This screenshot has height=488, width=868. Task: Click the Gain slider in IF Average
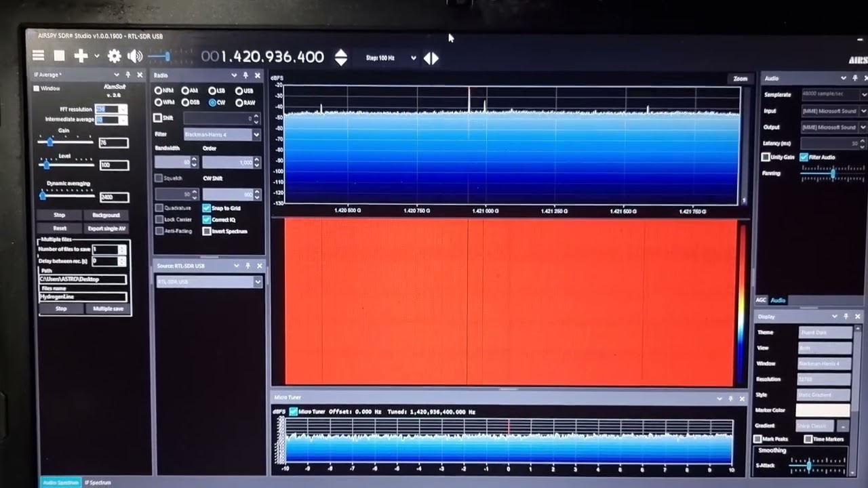(65, 142)
